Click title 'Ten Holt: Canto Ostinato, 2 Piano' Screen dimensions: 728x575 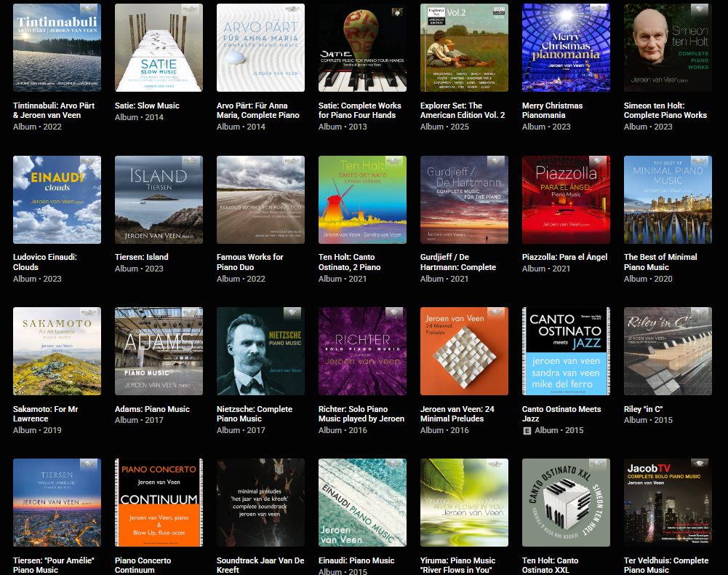350,262
